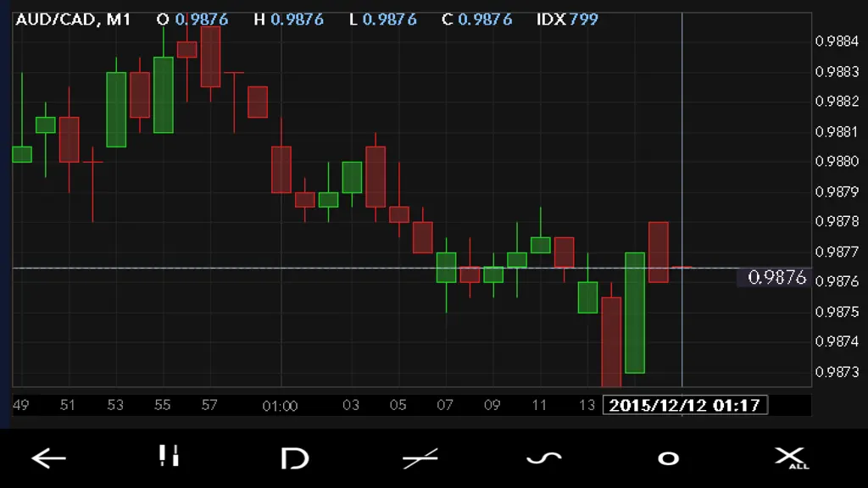Choose the curve wave drawing tool
This screenshot has width=868, height=488.
pos(544,458)
